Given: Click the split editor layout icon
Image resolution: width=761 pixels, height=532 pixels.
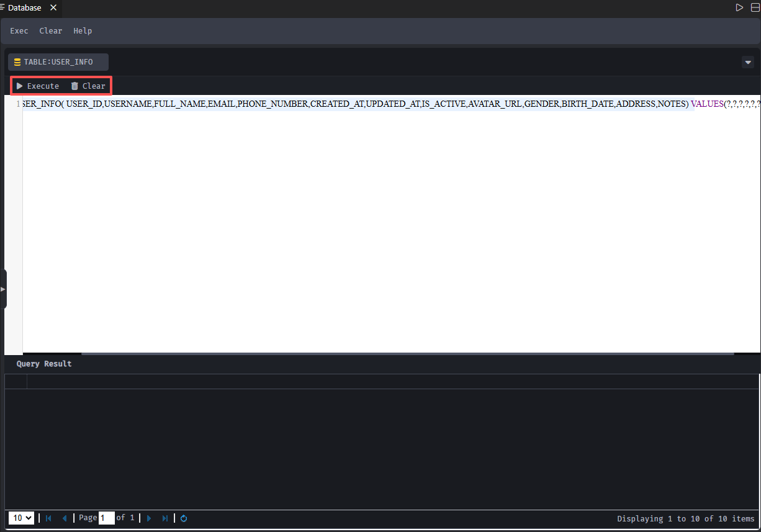Looking at the screenshot, I should 755,7.
